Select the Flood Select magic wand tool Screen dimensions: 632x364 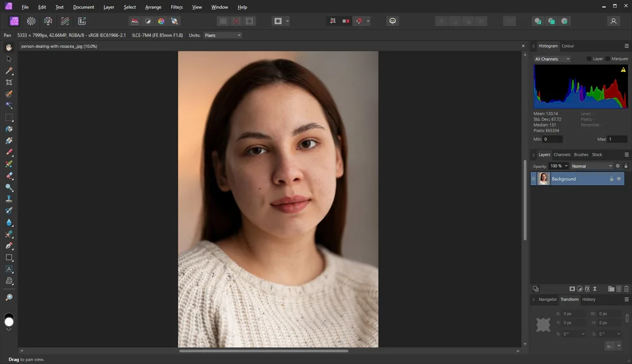point(9,106)
